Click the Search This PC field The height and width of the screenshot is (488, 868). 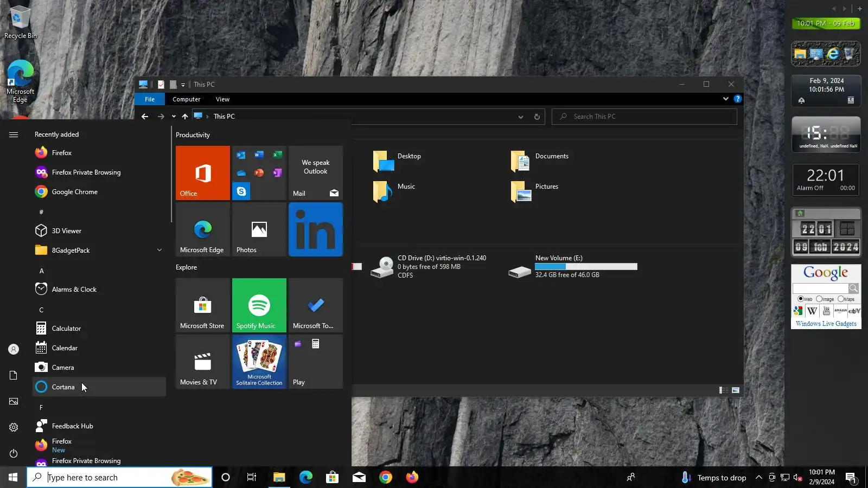tap(644, 117)
